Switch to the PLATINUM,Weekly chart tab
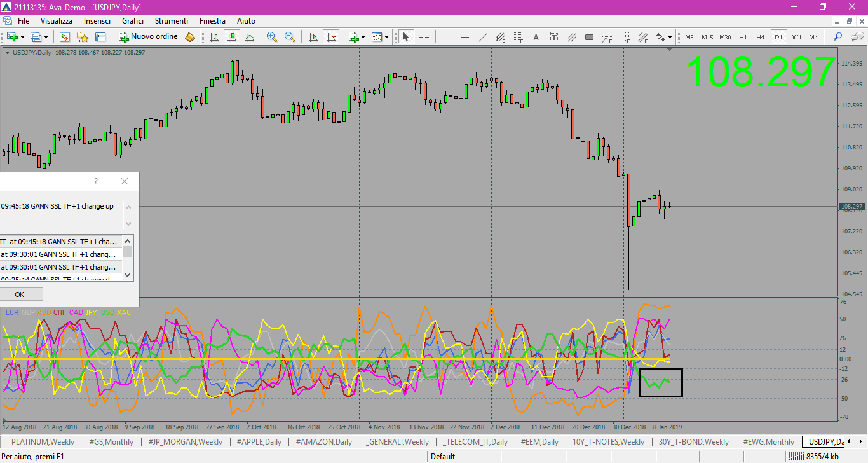 pos(43,441)
